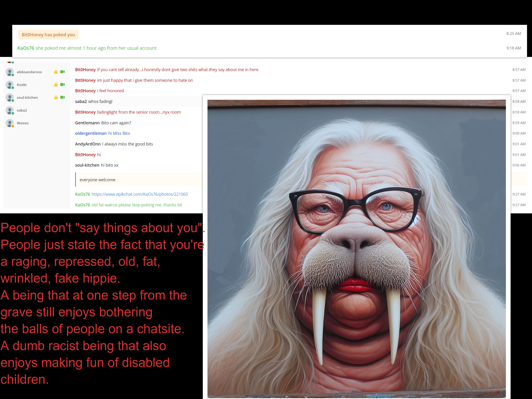
Task: Click the 'everyone welcome' room notice
Action: pyautogui.click(x=139, y=180)
